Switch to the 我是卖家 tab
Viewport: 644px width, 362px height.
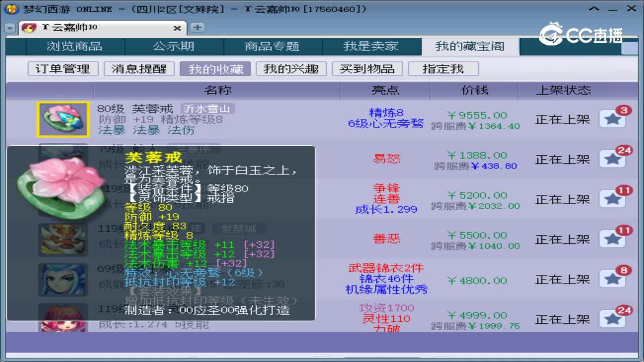point(371,46)
